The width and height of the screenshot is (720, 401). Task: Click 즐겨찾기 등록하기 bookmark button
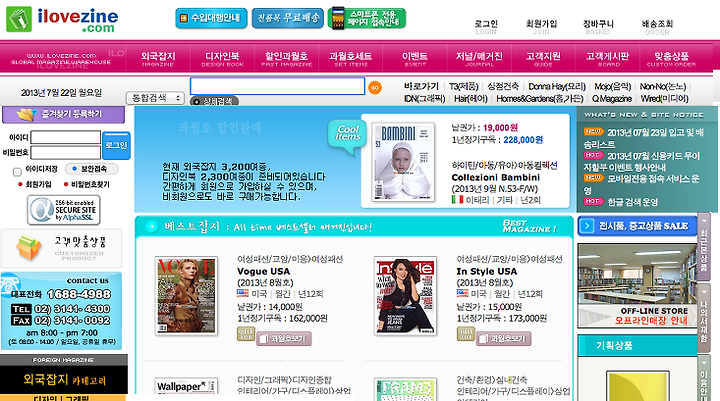click(63, 115)
